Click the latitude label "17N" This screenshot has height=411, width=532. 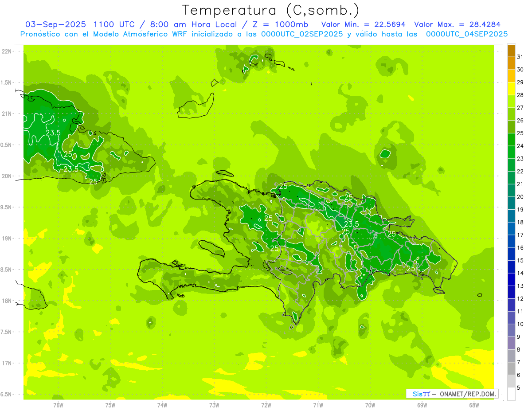[x=8, y=363]
